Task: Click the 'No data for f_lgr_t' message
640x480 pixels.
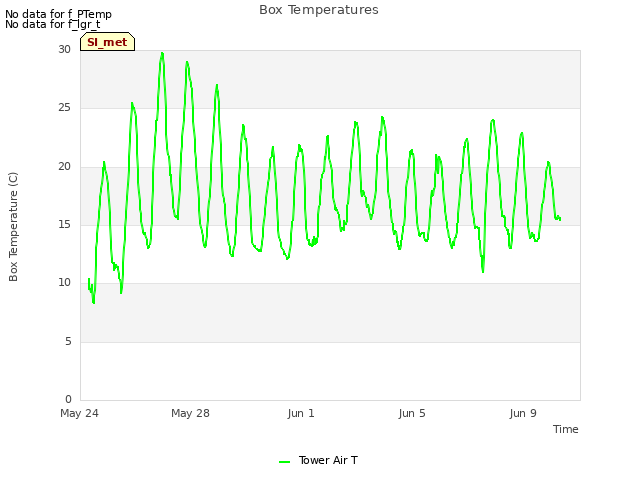Action: (x=53, y=24)
